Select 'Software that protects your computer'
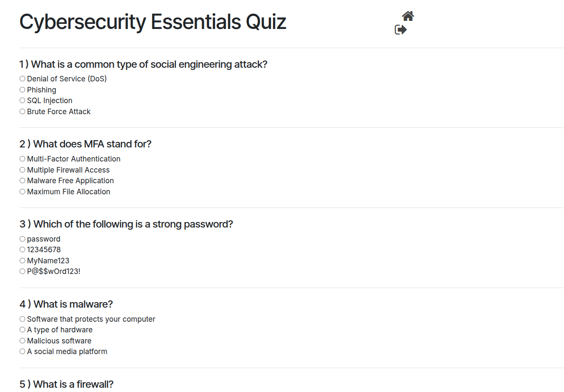This screenshot has height=392, width=564. 22,319
